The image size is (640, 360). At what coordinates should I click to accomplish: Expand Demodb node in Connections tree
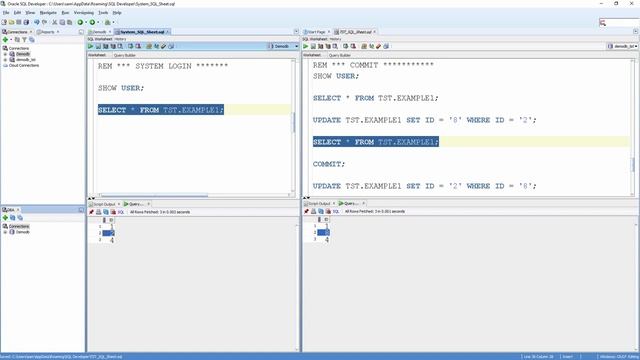click(x=5, y=54)
